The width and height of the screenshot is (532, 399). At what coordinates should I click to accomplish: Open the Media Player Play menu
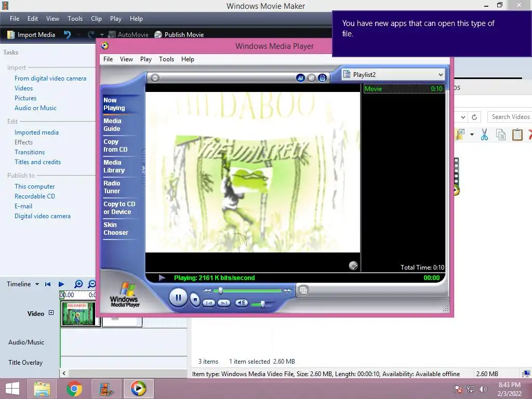coord(146,59)
